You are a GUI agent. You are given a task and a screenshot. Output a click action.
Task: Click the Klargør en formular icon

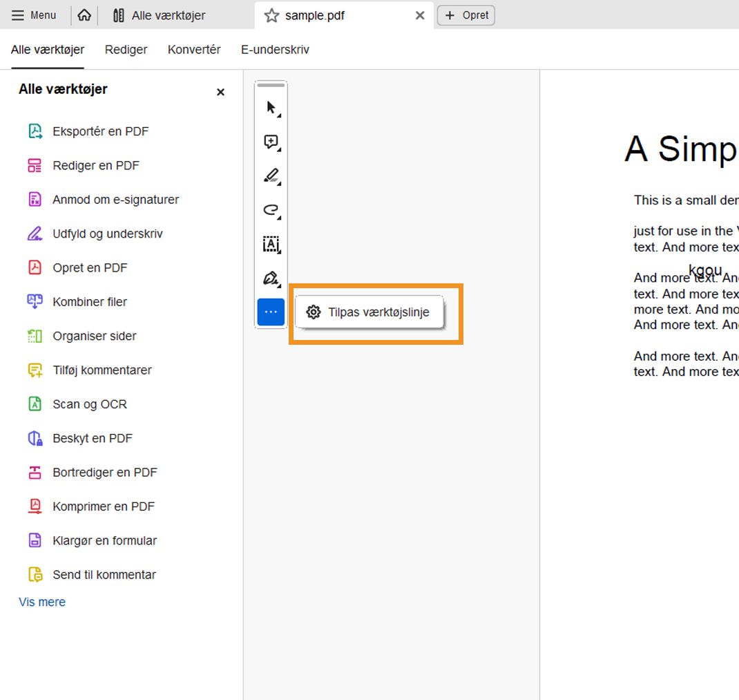tap(35, 540)
